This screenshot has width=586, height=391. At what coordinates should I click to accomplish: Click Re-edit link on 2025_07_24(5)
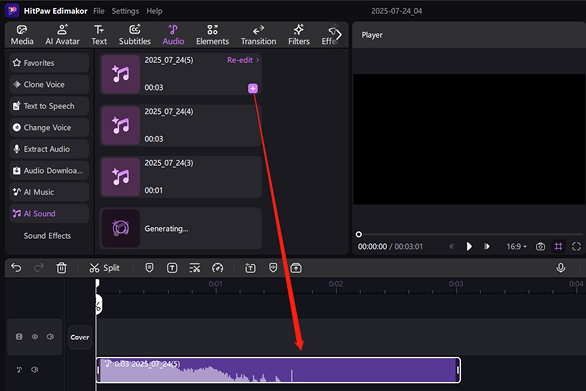click(x=243, y=60)
